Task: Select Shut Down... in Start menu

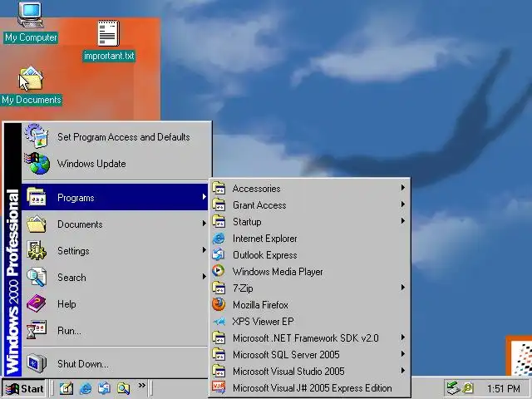Action: pos(115,364)
